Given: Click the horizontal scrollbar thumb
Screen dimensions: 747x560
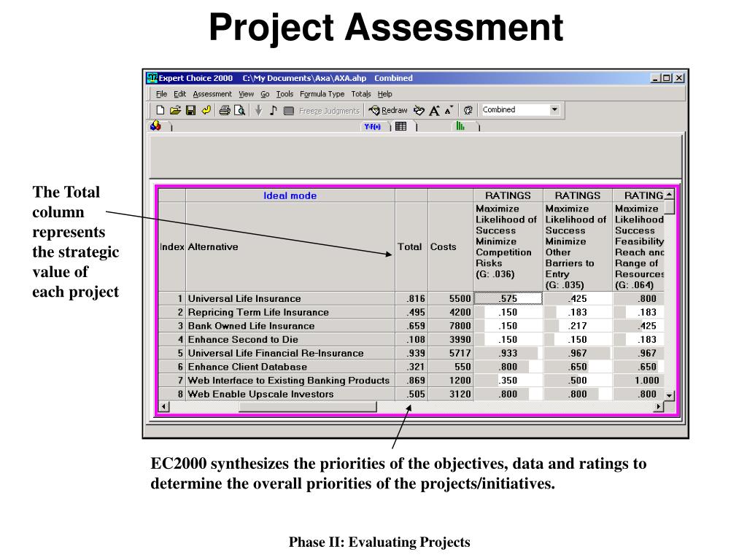Looking at the screenshot, I should tap(307, 407).
